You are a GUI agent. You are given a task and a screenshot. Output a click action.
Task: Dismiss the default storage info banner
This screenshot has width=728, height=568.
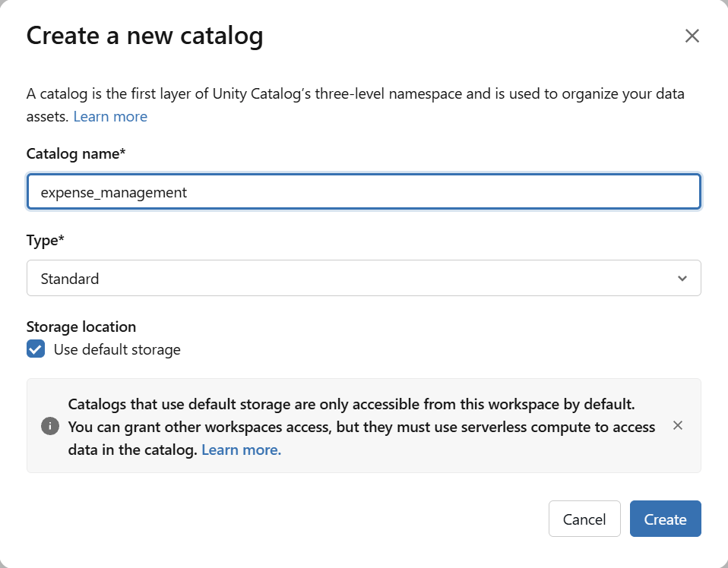click(677, 425)
